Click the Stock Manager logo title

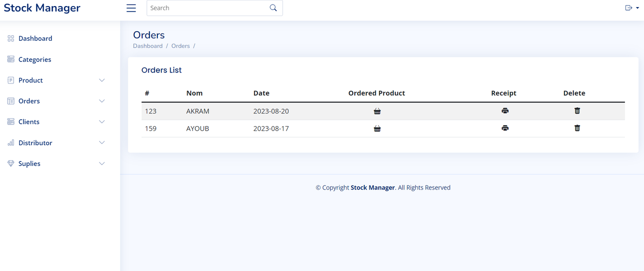(x=42, y=8)
